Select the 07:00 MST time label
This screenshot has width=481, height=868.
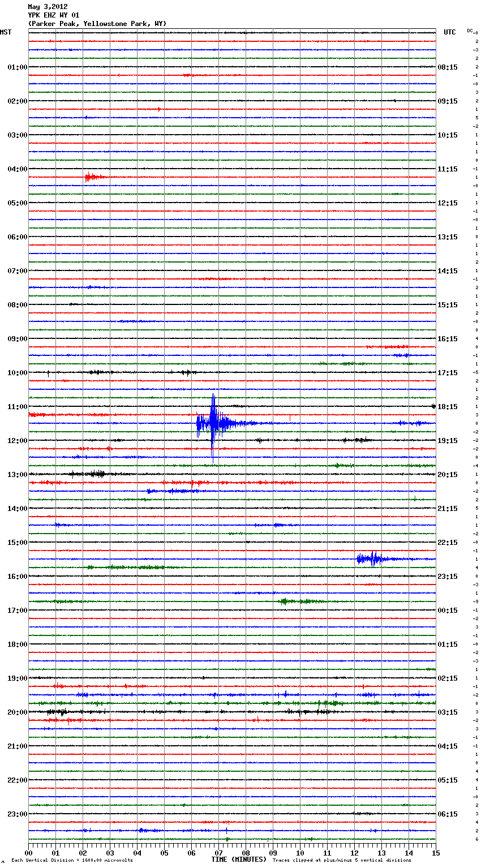click(18, 270)
